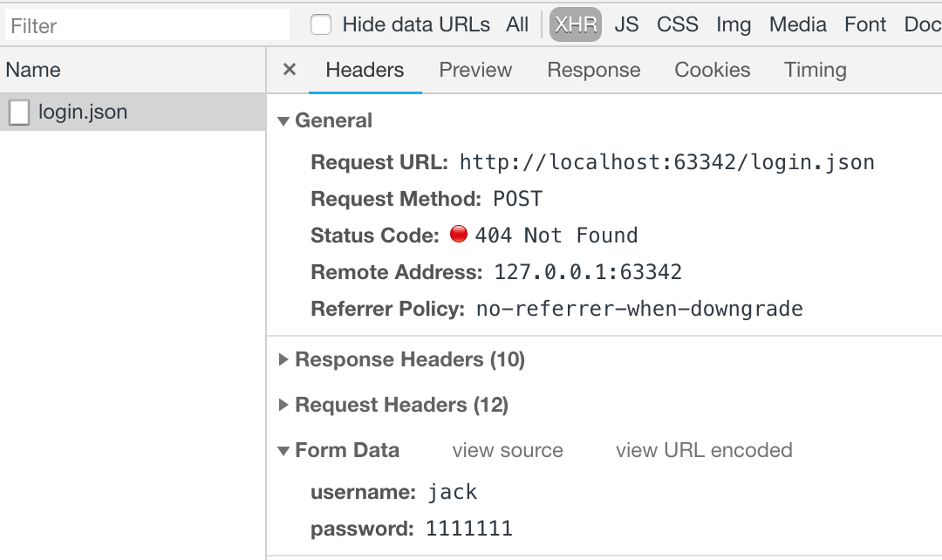
Task: Open the Response tab
Action: point(594,70)
